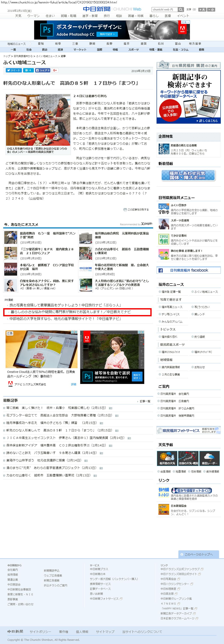This screenshot has height=644, width=224.
Task: Open the 中日教えてナビ PR link
Action: click(70, 312)
